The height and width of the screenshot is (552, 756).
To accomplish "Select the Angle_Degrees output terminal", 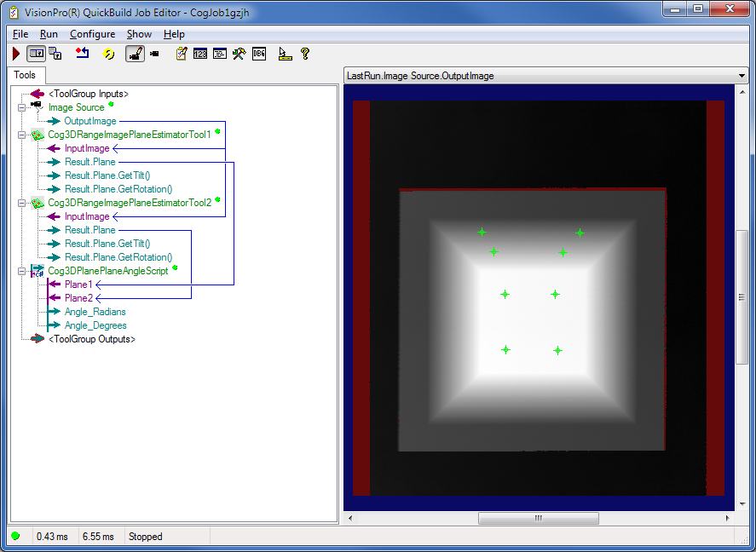I will click(x=95, y=325).
